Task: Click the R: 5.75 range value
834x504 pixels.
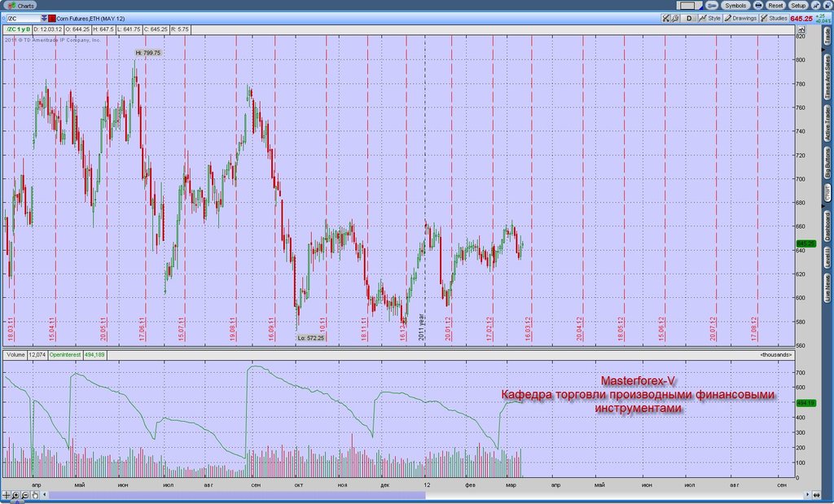Action: click(180, 29)
